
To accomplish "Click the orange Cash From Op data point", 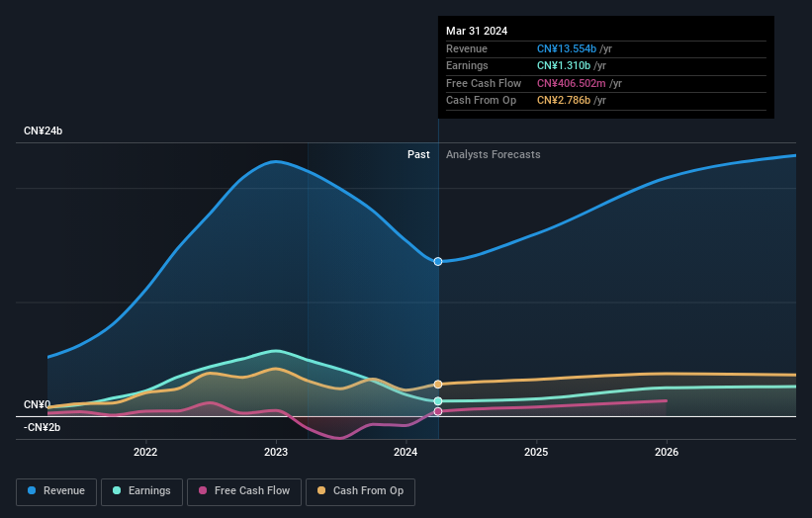I will (x=438, y=384).
